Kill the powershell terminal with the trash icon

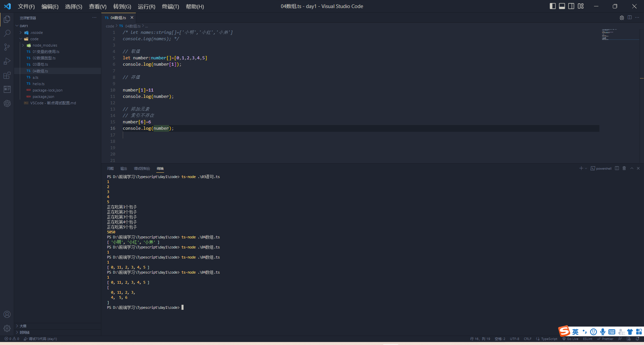point(624,168)
